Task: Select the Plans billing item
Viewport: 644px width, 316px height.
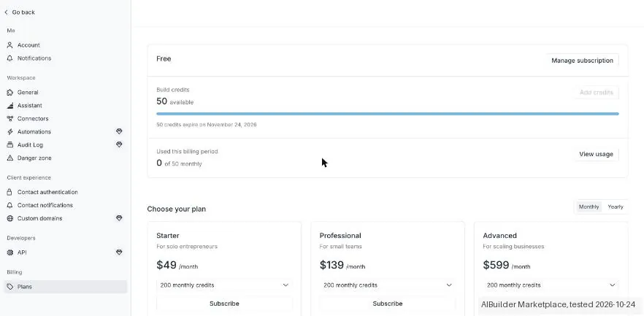Action: pyautogui.click(x=66, y=287)
